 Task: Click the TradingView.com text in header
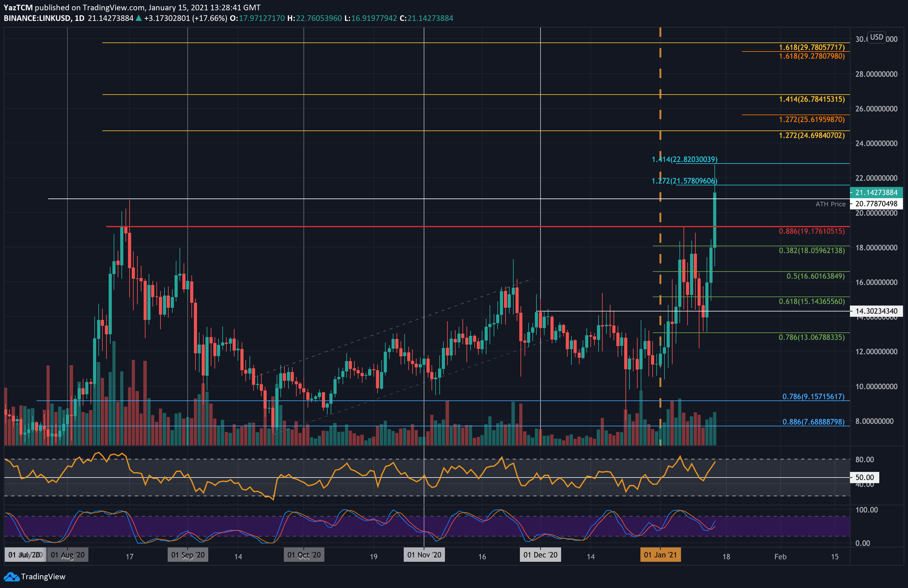pyautogui.click(x=113, y=7)
